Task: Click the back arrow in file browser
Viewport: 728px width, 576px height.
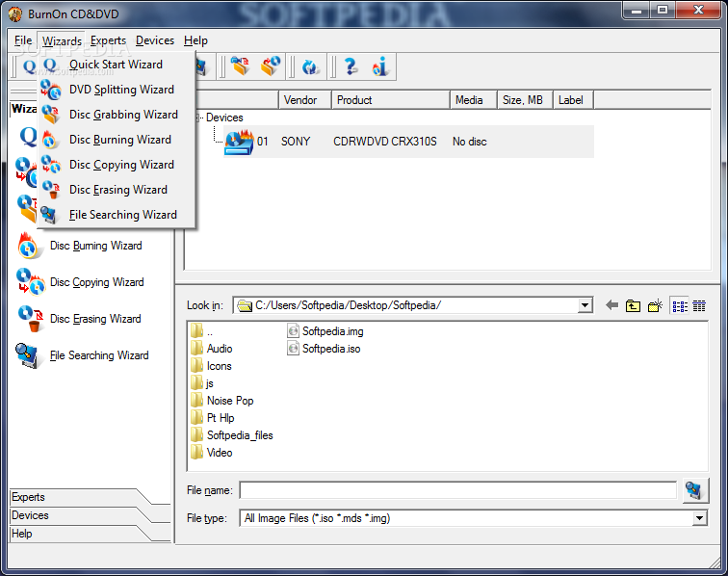Action: (x=611, y=305)
